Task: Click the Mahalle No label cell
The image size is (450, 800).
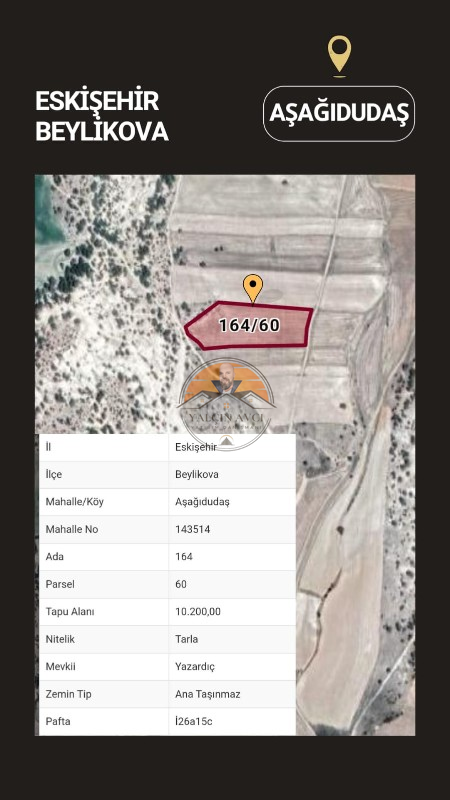Action: point(104,530)
